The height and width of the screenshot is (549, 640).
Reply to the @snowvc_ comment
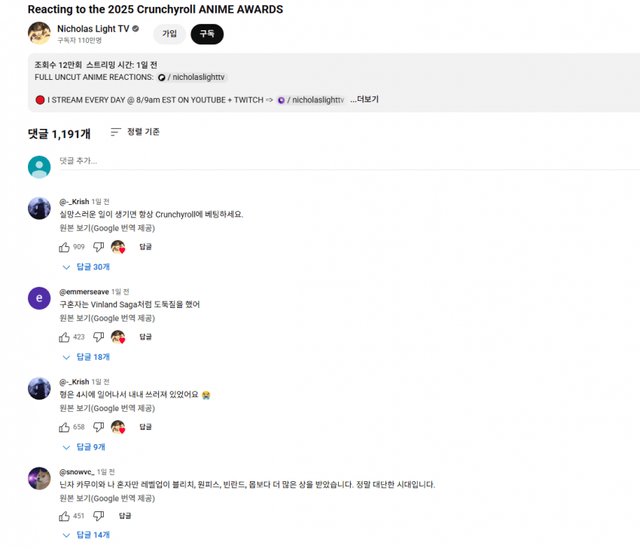(125, 516)
